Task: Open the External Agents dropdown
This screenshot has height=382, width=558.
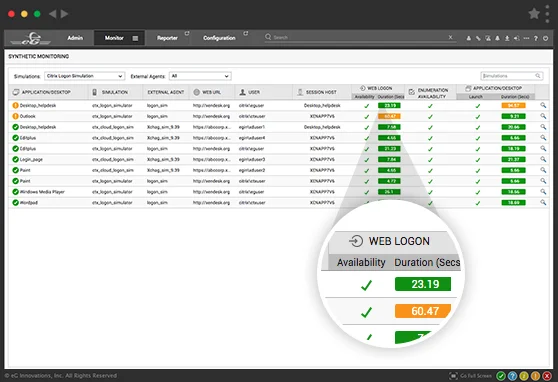Action: pos(200,76)
